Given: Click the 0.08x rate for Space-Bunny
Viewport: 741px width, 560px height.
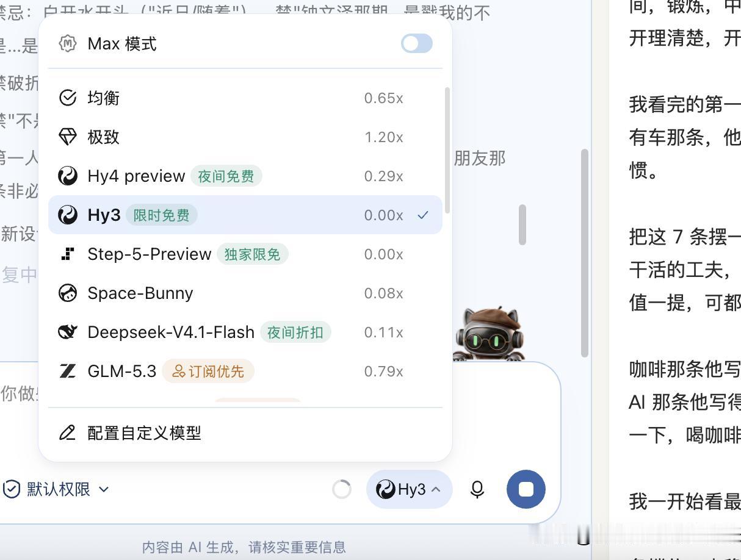Looking at the screenshot, I should pos(383,293).
